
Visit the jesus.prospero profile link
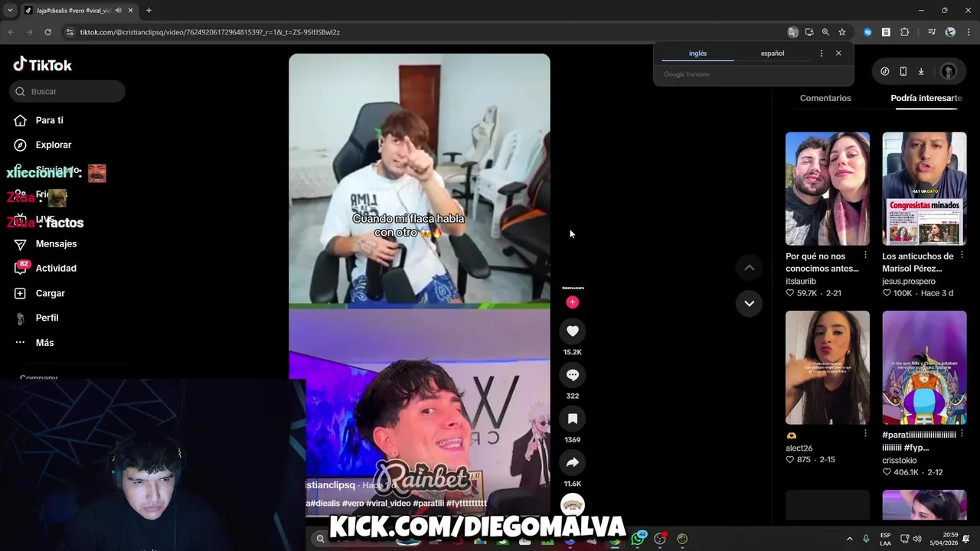coord(909,282)
